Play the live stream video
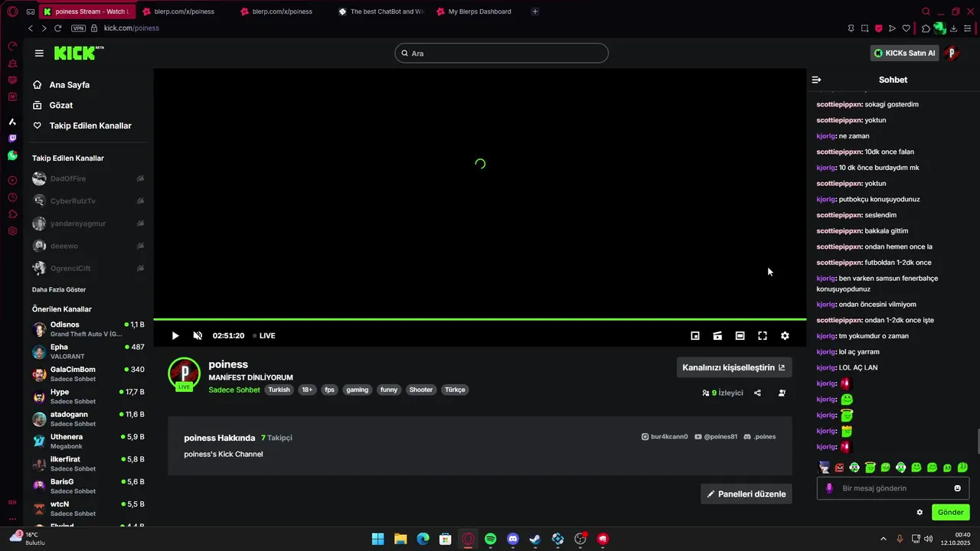980x551 pixels. [175, 335]
